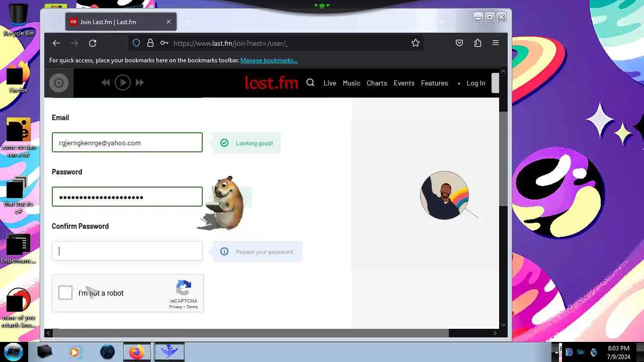
Task: Select the Join Last.fm browser tab
Action: [121, 22]
